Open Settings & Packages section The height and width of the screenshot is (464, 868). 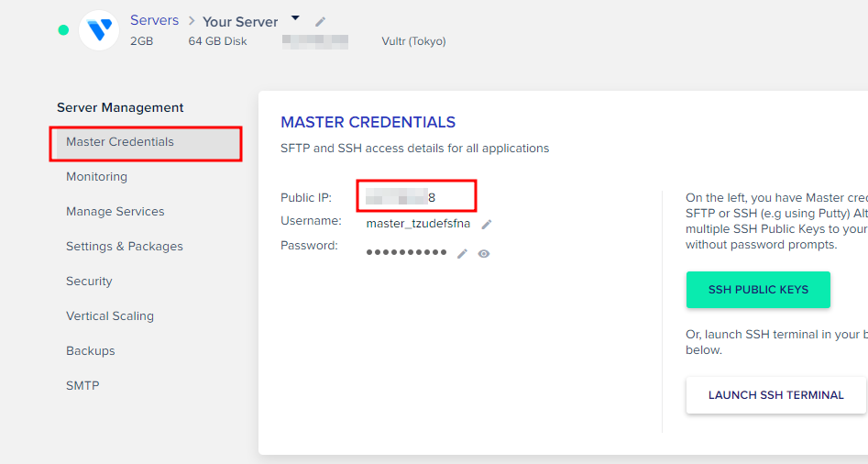[x=125, y=247]
